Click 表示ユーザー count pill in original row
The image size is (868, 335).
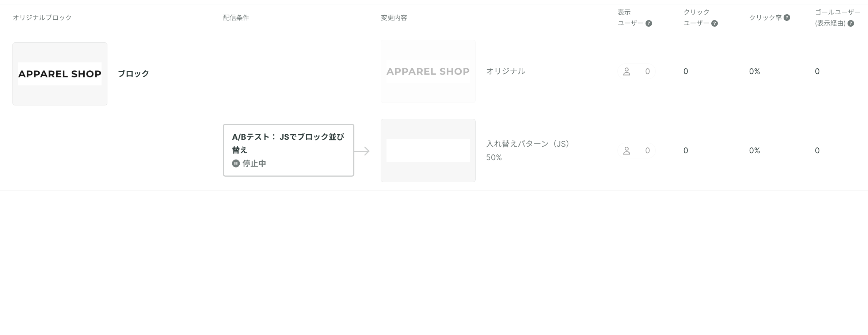click(x=636, y=72)
